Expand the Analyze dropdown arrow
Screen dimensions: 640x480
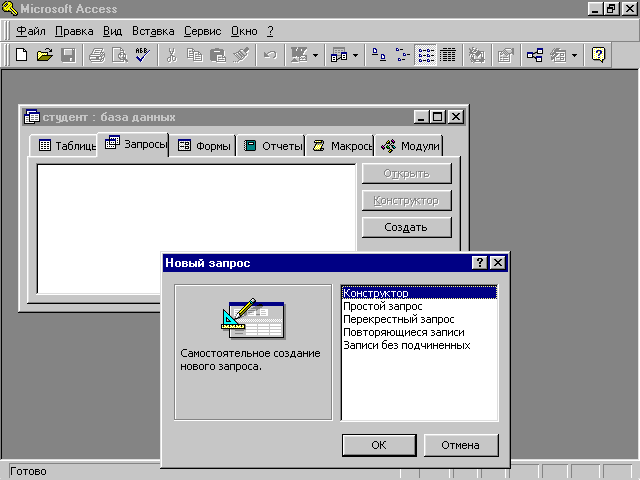point(356,55)
